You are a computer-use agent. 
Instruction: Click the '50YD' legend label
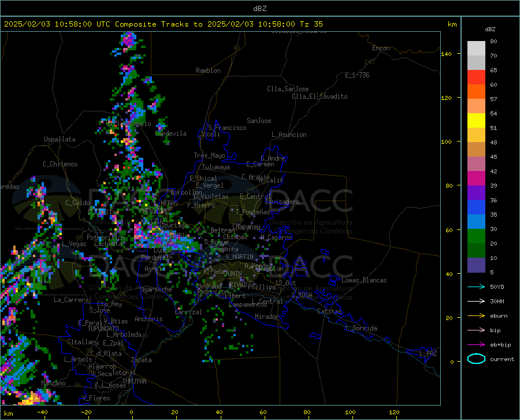[x=497, y=287]
